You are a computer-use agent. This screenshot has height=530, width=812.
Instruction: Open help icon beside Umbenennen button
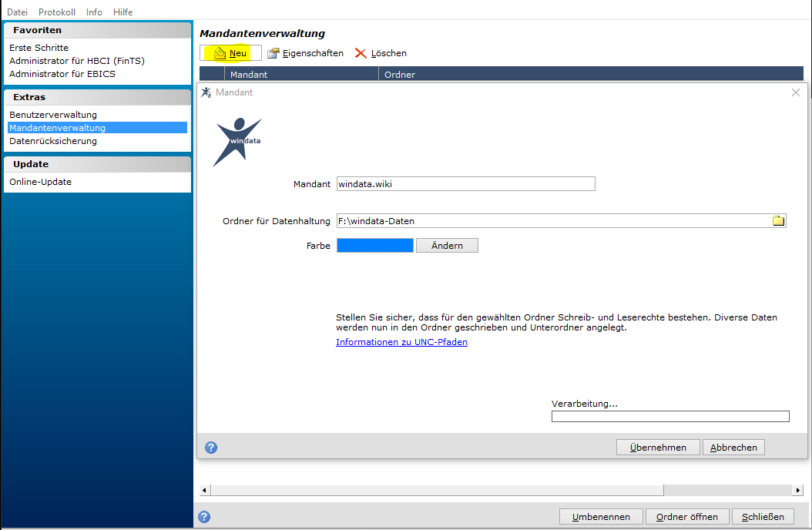(x=204, y=517)
